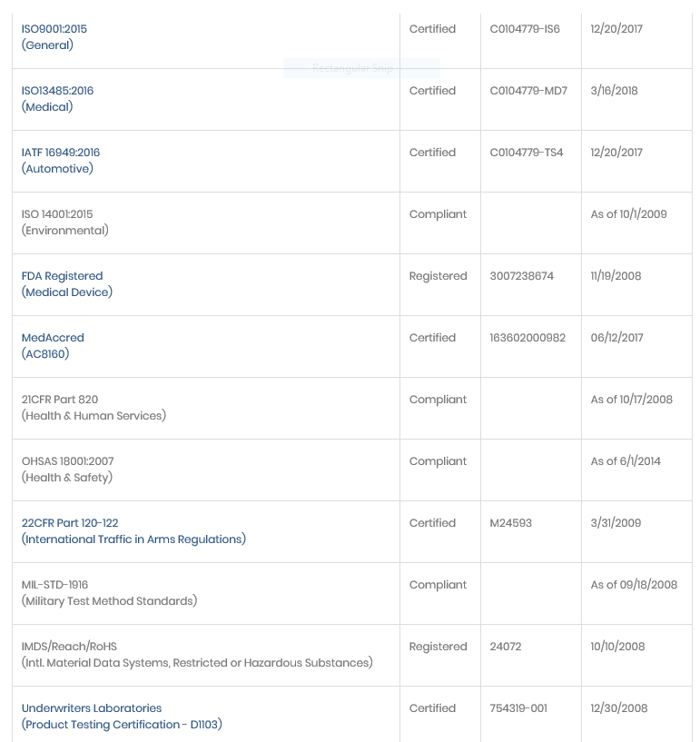Click the Rectangular Snip overlay label

pyautogui.click(x=361, y=68)
